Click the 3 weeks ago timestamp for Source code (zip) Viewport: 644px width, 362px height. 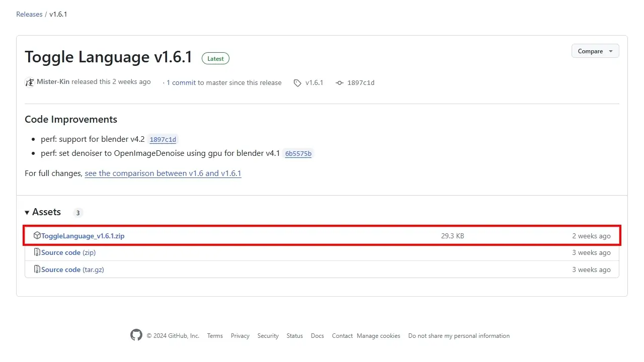(x=591, y=252)
